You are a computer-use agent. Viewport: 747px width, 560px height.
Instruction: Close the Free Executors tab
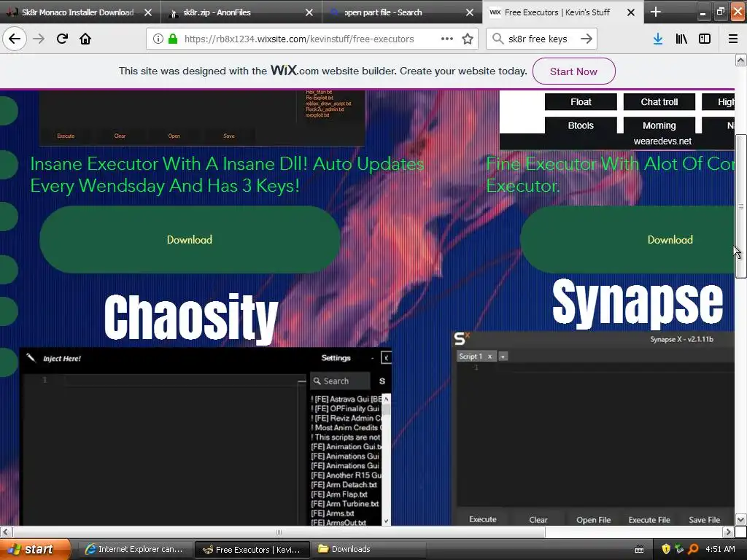point(631,12)
